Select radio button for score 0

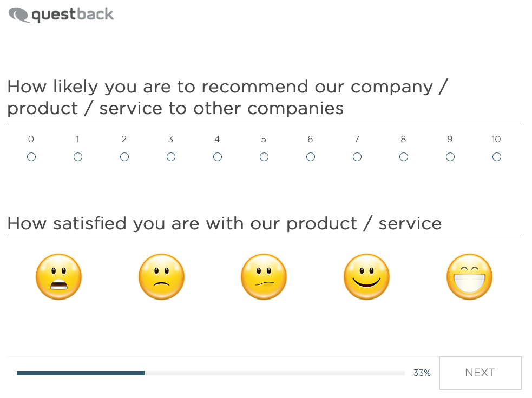click(31, 157)
